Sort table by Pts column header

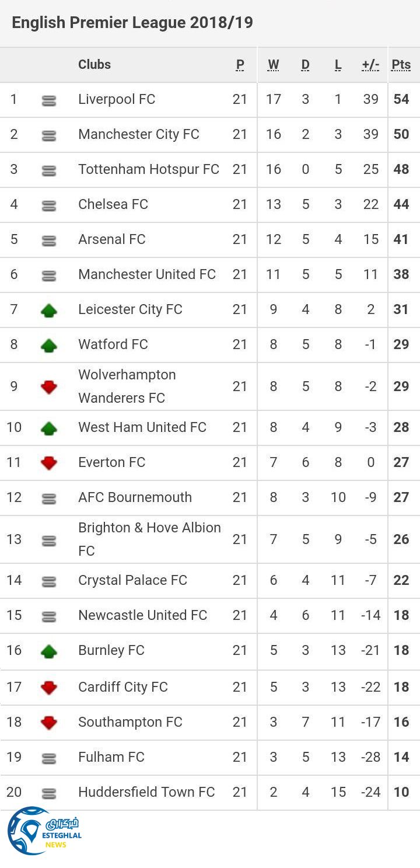point(401,65)
